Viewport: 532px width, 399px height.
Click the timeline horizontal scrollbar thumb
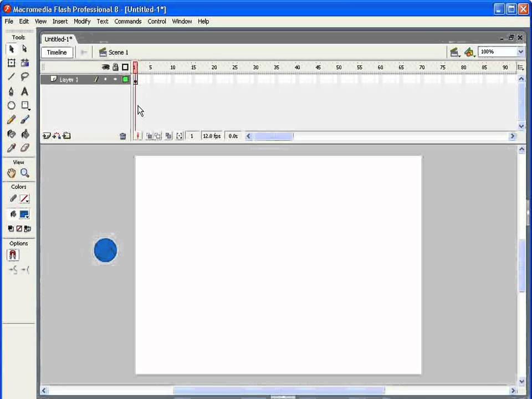click(274, 136)
